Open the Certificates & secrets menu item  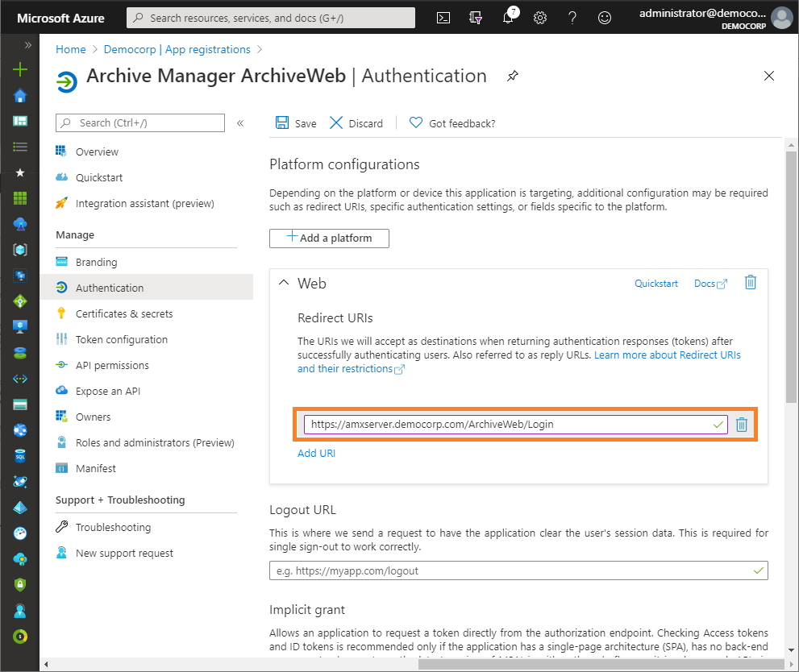124,313
